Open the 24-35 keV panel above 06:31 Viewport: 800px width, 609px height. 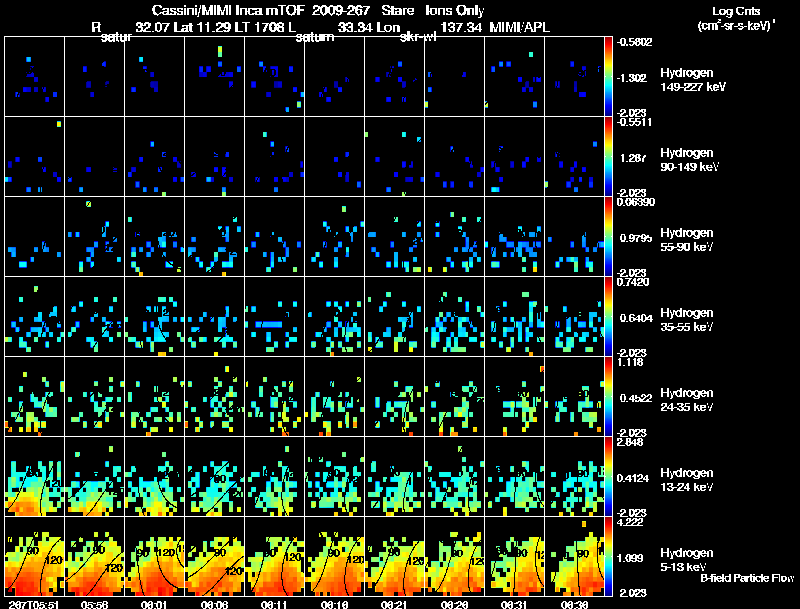(514, 397)
